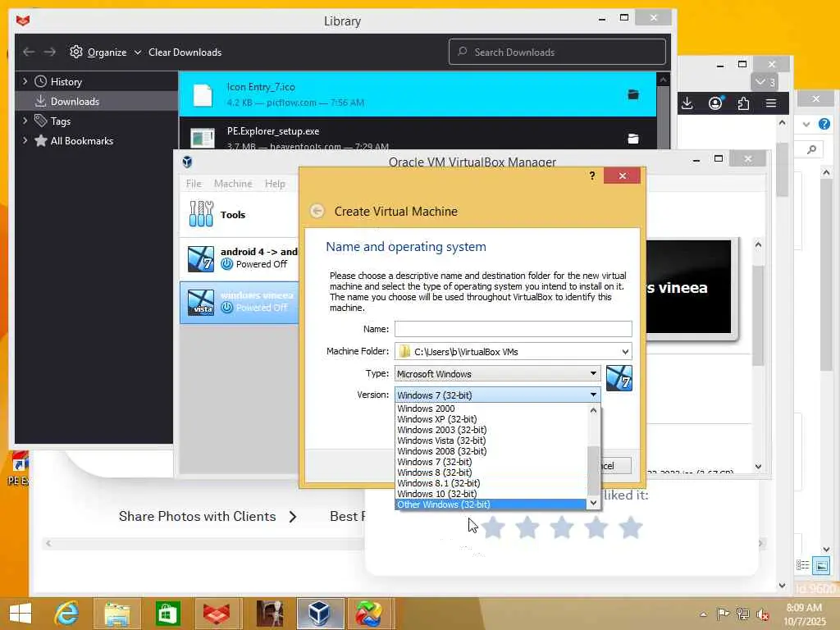Click the Windows 7 OS type icon

(619, 378)
